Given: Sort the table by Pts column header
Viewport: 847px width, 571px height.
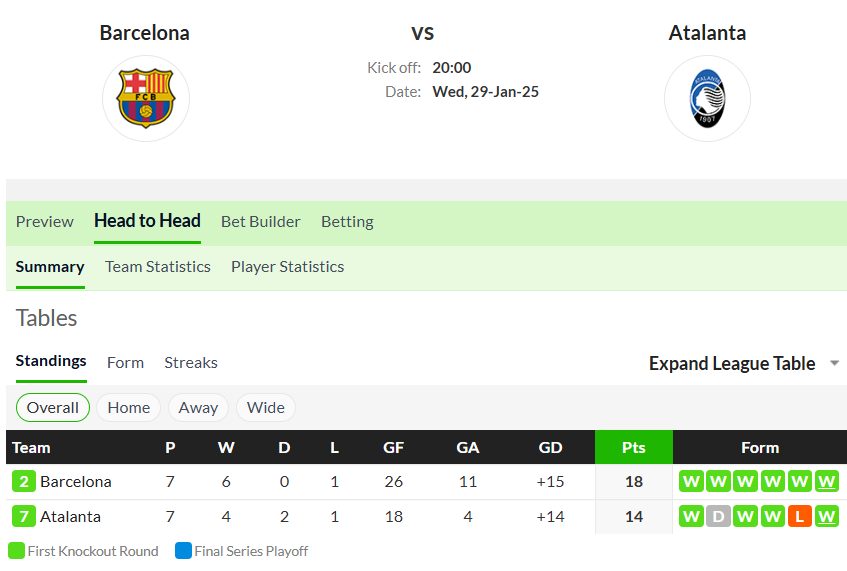Looking at the screenshot, I should [634, 447].
